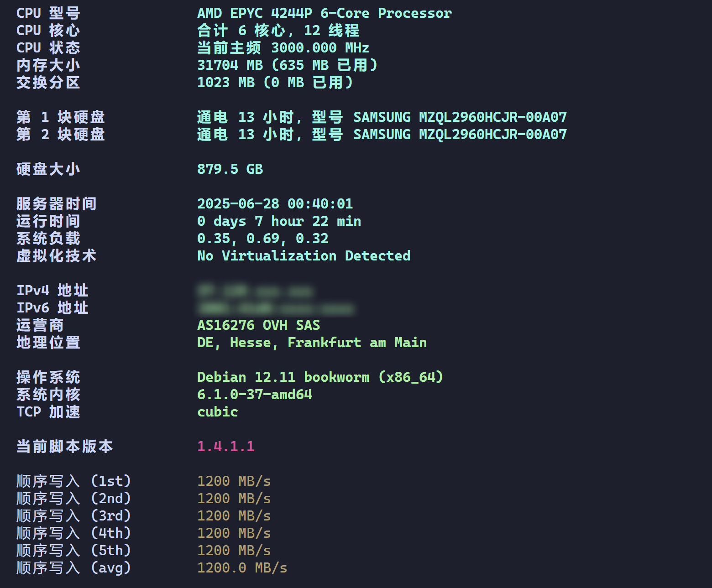Select the Frankfurt am Main location
This screenshot has width=712, height=588.
tap(357, 343)
